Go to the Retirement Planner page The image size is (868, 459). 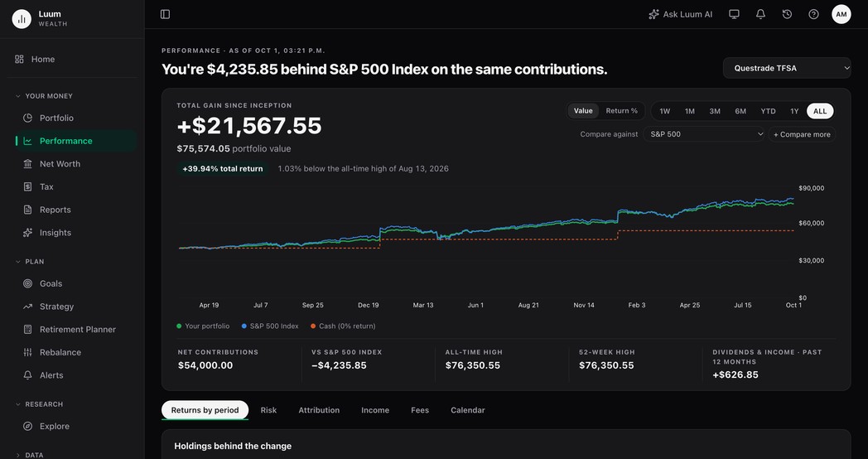tap(78, 330)
